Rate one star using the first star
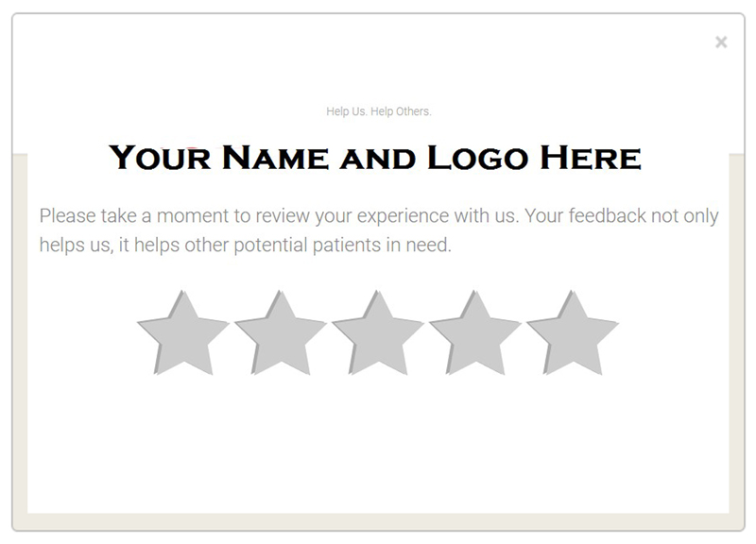This screenshot has height=544, width=756. (x=183, y=334)
